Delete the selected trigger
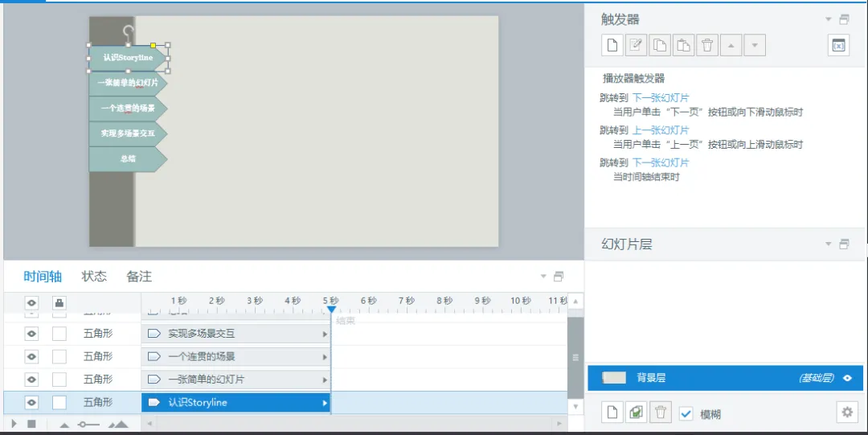Viewport: 868px width, 435px height. coord(707,46)
